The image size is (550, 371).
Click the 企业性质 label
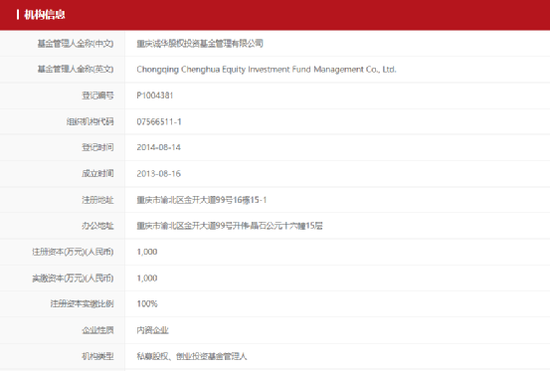click(98, 330)
